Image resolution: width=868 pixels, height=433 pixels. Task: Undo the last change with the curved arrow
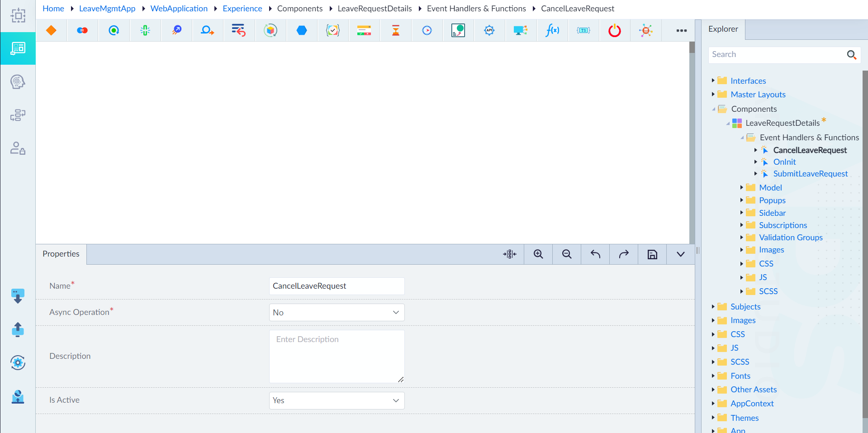[x=595, y=254]
